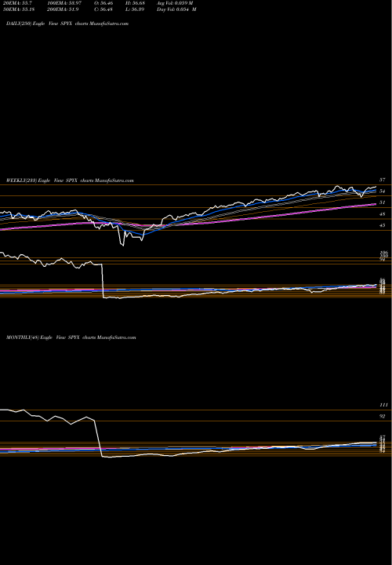The height and width of the screenshot is (565, 392).
Task: Click the 20EMA: 55.7 readout
Action: tap(17, 3)
